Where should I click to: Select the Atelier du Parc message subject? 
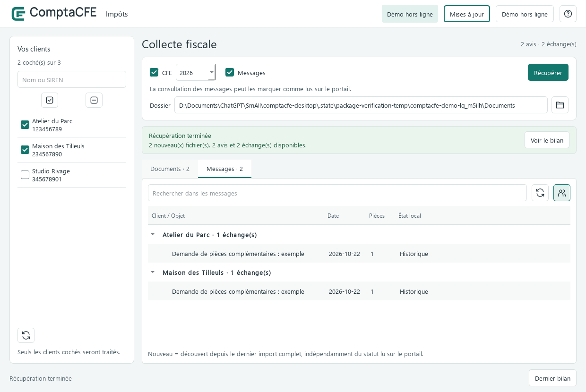[x=238, y=254]
